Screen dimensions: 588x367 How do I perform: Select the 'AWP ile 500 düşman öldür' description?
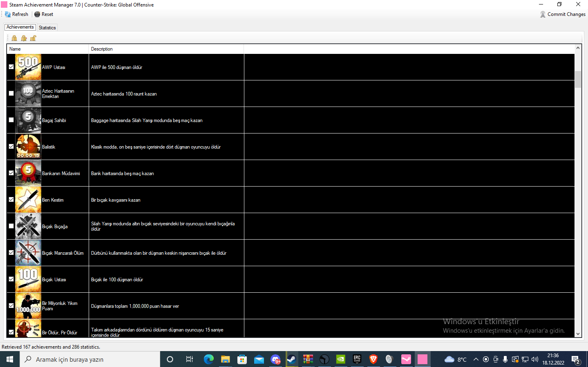[x=117, y=67]
